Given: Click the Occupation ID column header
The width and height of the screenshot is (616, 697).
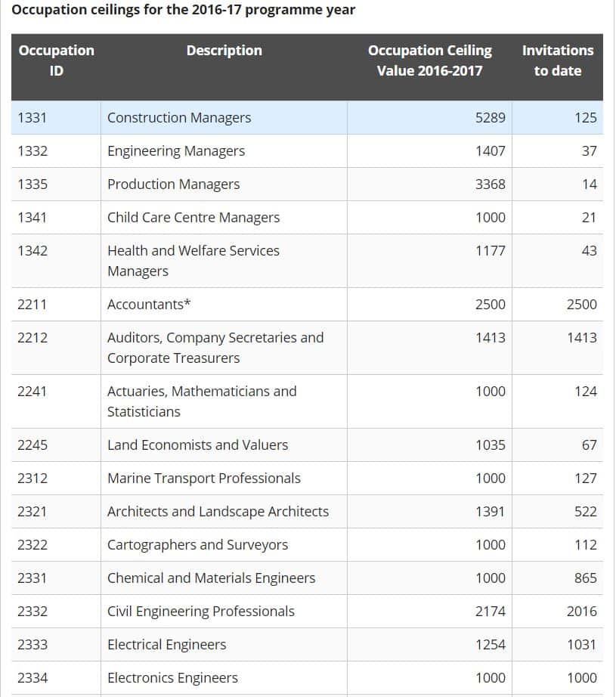Looking at the screenshot, I should (56, 60).
